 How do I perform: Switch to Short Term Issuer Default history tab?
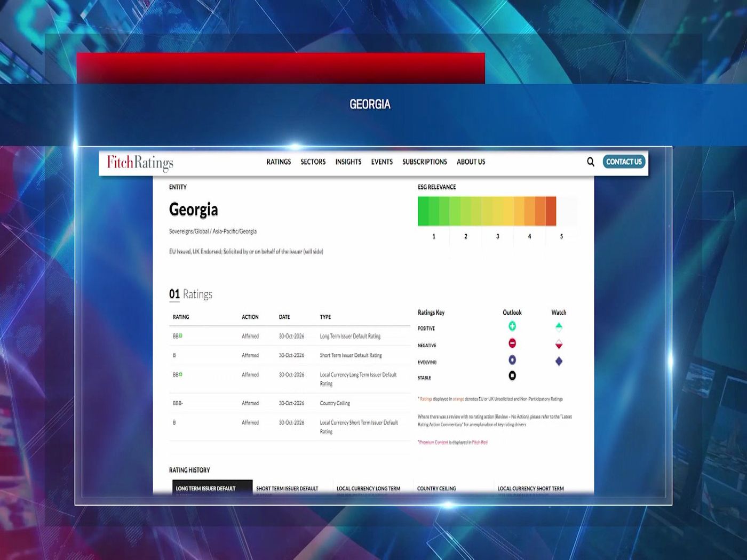click(x=287, y=489)
